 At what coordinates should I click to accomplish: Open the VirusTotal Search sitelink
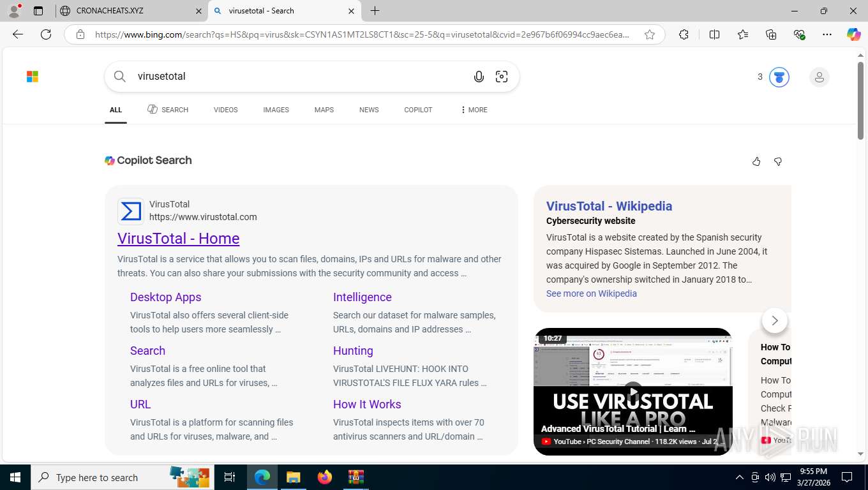(x=147, y=351)
